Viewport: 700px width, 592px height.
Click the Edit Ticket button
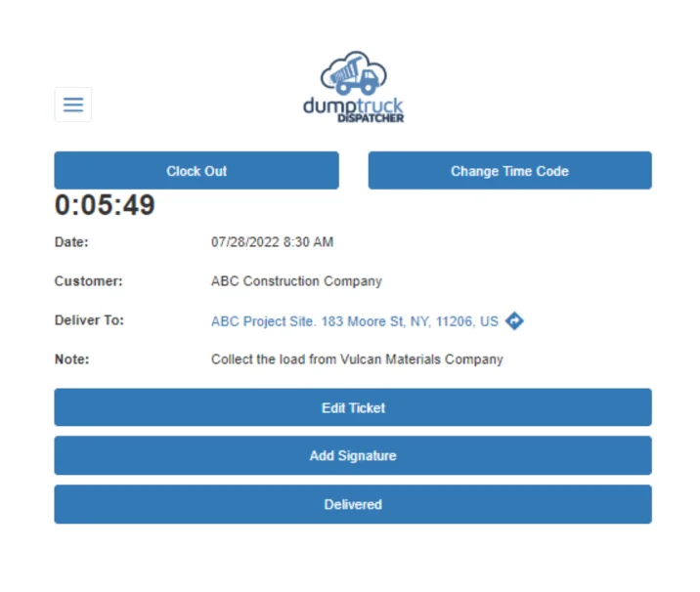pos(353,407)
